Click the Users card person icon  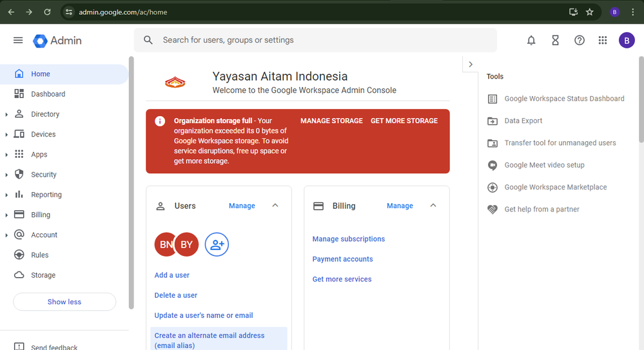click(x=161, y=206)
